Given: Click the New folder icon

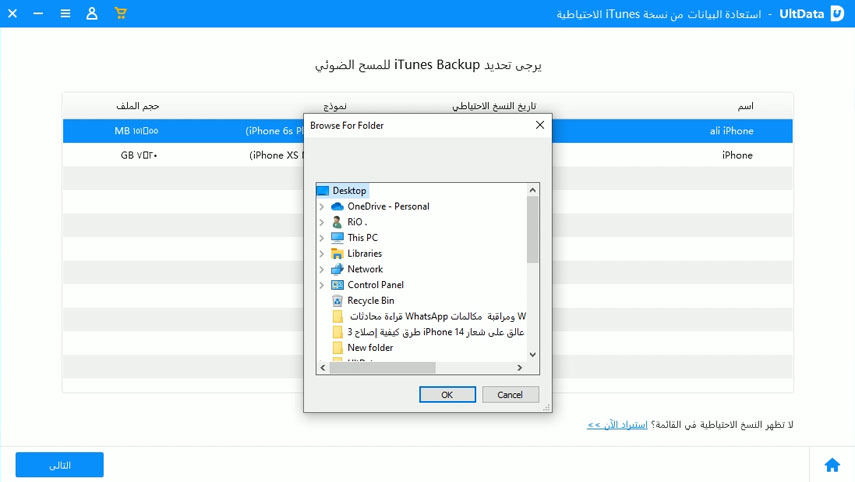Looking at the screenshot, I should point(338,347).
